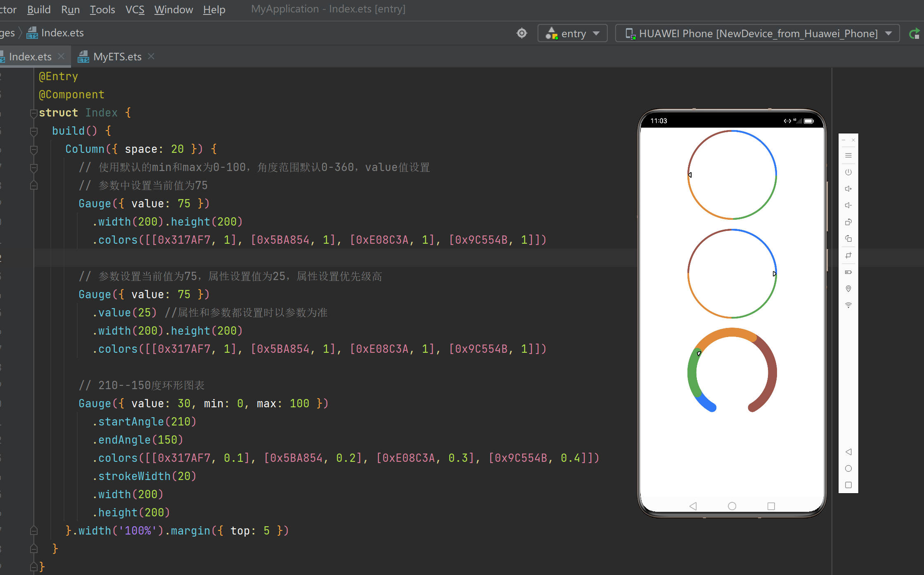This screenshot has width=924, height=575.
Task: Decrease emulator volume with volume down icon
Action: pos(848,205)
